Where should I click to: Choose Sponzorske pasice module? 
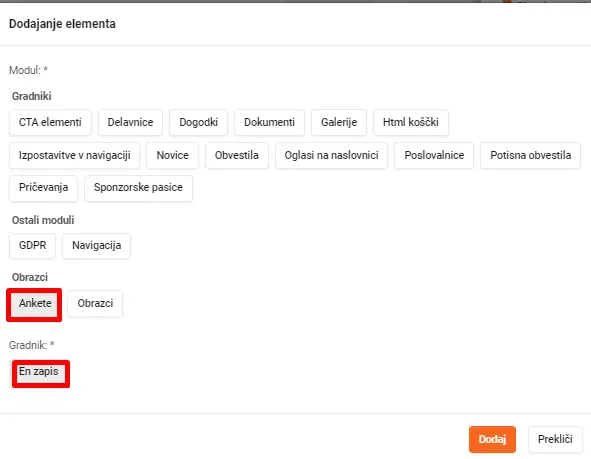pyautogui.click(x=138, y=188)
